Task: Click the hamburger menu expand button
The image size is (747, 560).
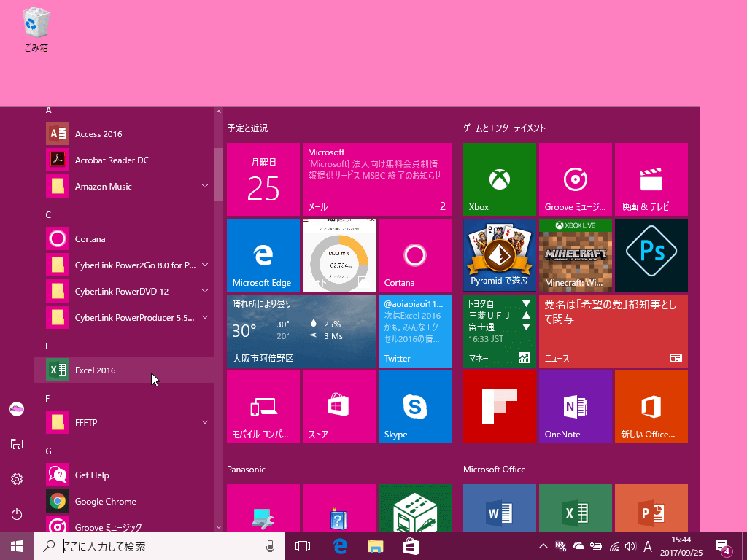Action: click(x=17, y=128)
